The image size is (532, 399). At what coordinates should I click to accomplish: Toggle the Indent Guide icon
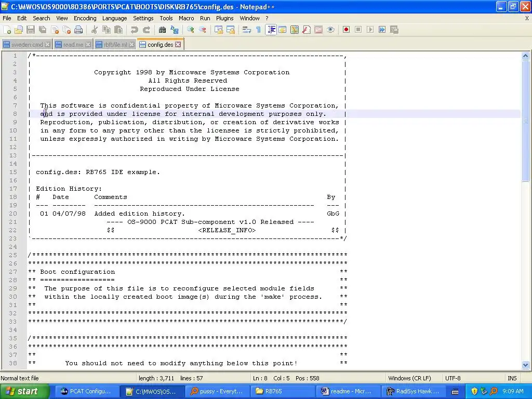271,30
